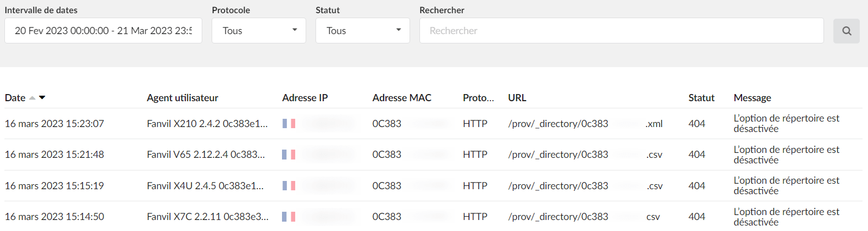The image size is (868, 231).
Task: Open the Statut dropdown set to Tous
Action: 363,31
